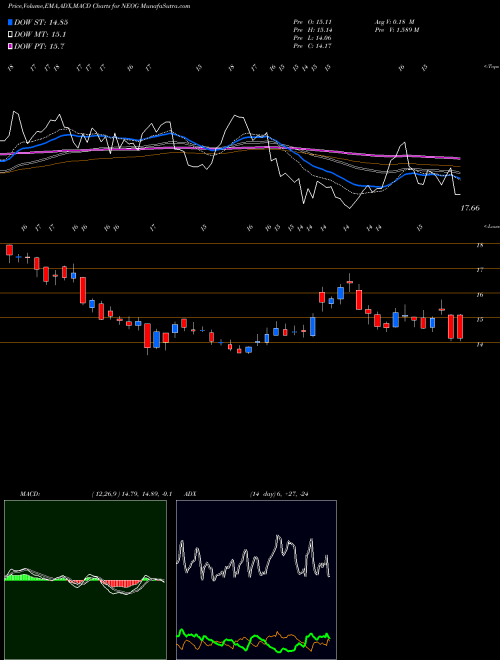Click the ADX panel label

[x=191, y=494]
